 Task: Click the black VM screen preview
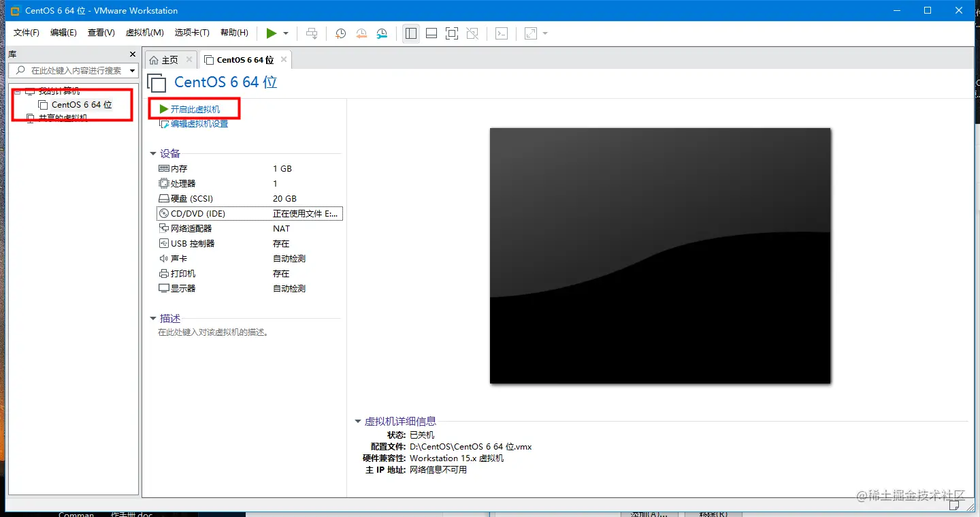660,255
